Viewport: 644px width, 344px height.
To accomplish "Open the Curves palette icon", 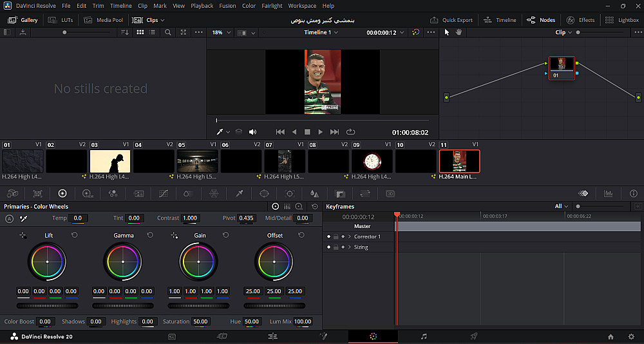I will 163,193.
